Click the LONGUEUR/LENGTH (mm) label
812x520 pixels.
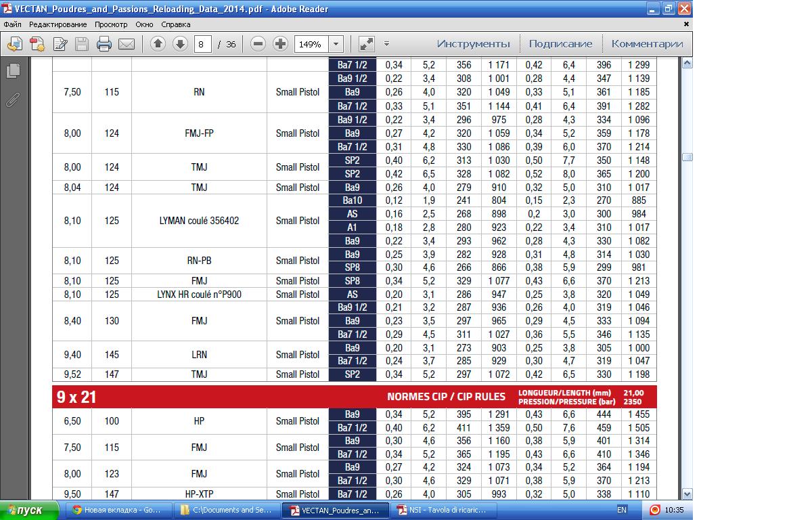(564, 393)
